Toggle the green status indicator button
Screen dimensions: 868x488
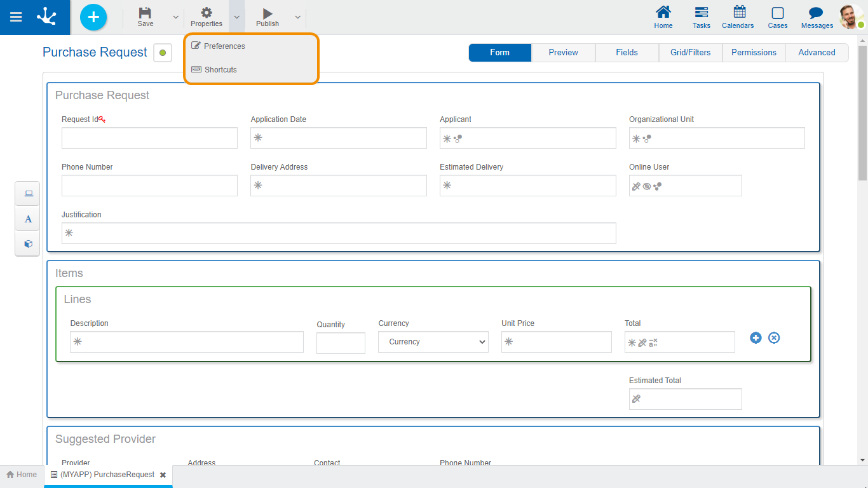click(x=163, y=53)
